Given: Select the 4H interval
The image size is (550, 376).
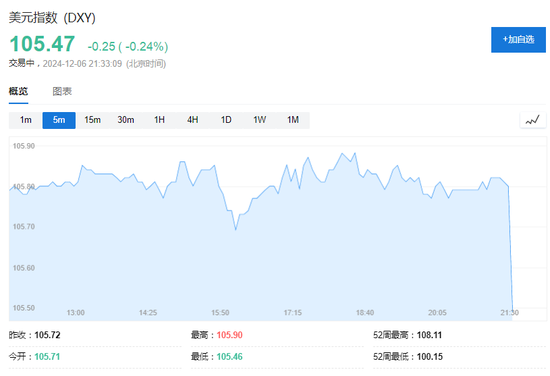Looking at the screenshot, I should pyautogui.click(x=193, y=120).
